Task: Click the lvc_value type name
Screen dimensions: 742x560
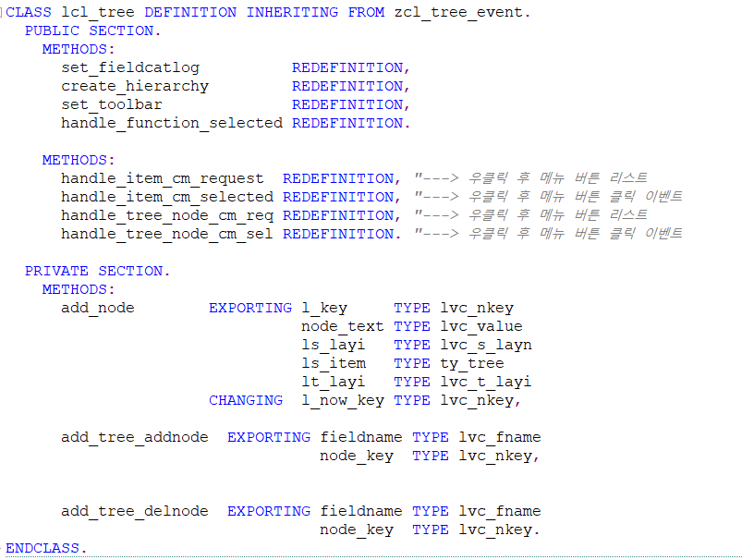Action: [x=481, y=326]
